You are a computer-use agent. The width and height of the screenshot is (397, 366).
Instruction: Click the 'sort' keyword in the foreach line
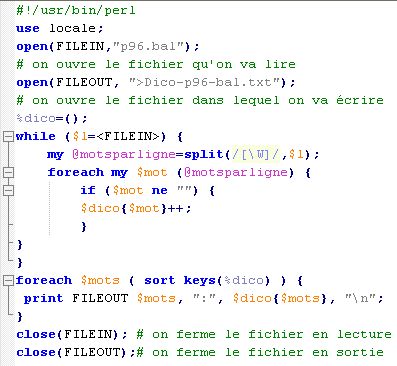[160, 280]
